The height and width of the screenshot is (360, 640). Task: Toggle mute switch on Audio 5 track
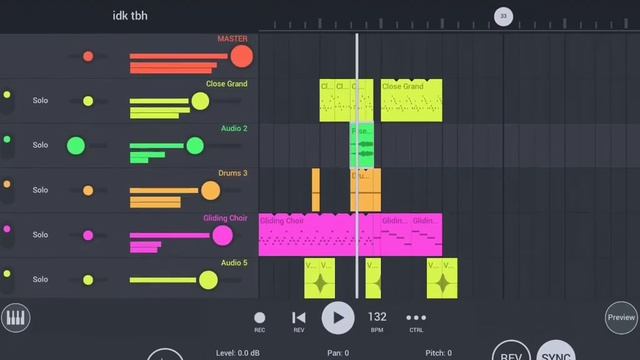pos(7,280)
